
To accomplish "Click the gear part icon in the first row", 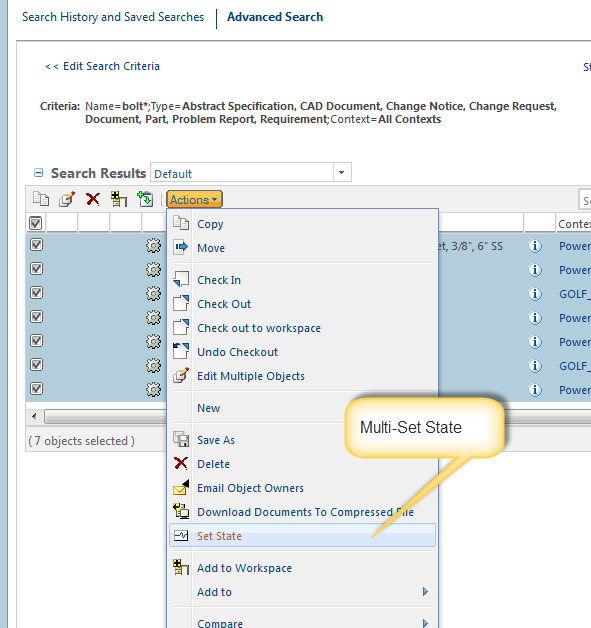I will (x=153, y=246).
